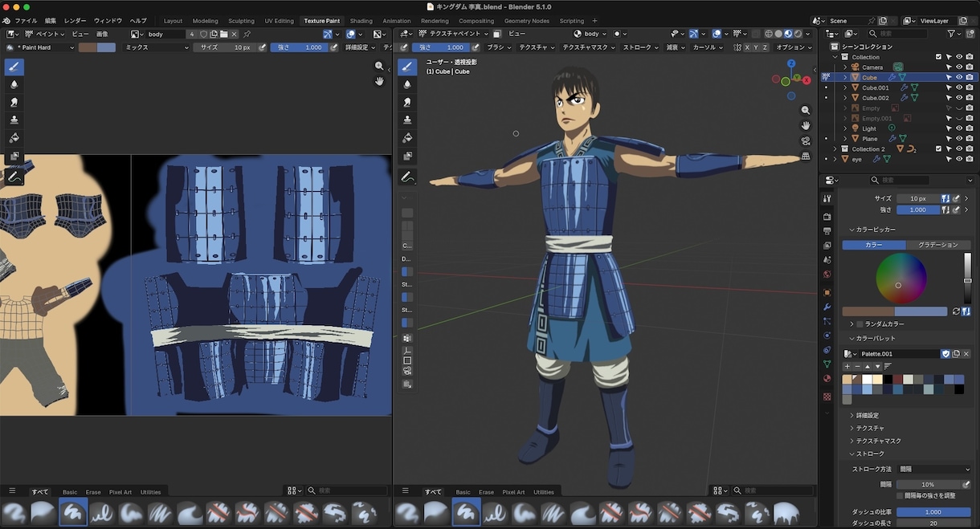980x529 pixels.
Task: Select the Clone tool in image editor toolbar
Action: [14, 120]
